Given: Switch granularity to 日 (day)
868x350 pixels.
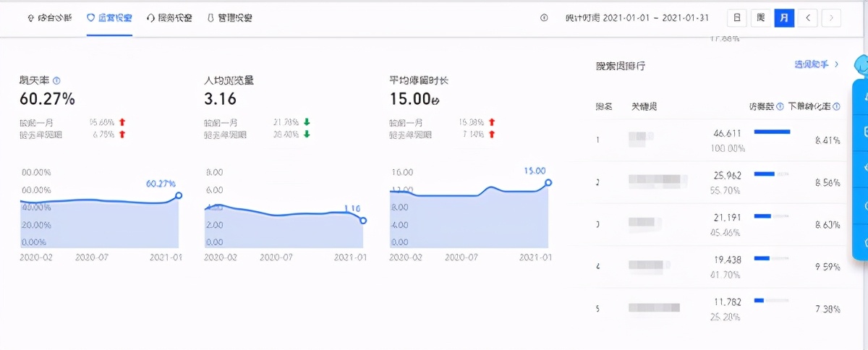Looking at the screenshot, I should (736, 18).
